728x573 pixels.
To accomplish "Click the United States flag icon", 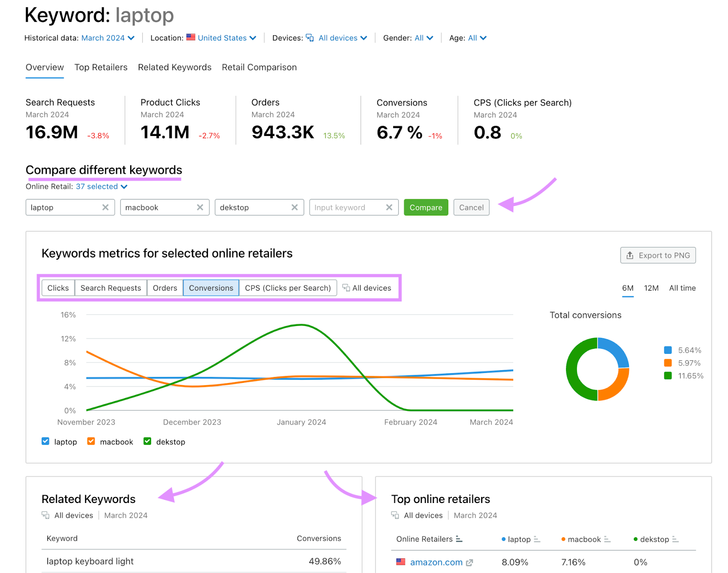I will pyautogui.click(x=191, y=37).
